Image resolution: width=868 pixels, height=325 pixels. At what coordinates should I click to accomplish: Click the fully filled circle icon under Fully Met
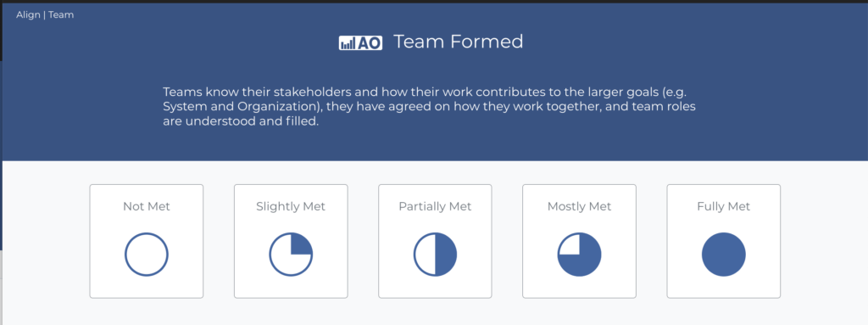tap(724, 255)
